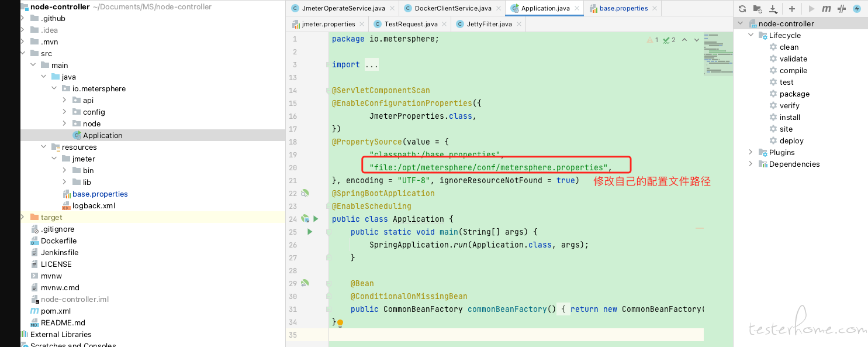Select the test lifecycle goal
The width and height of the screenshot is (868, 347).
point(786,82)
